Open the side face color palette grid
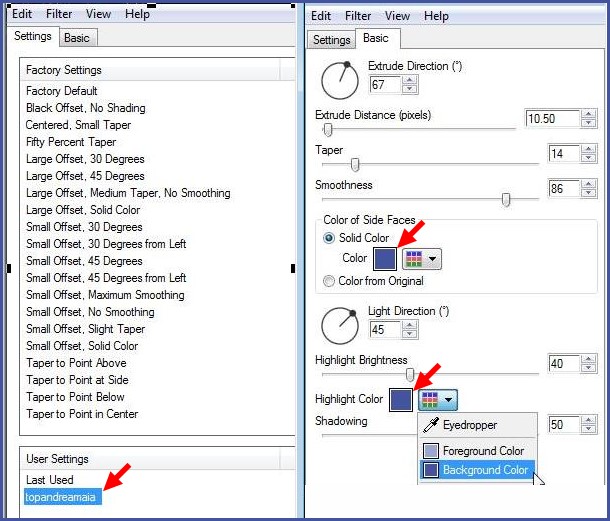 pyautogui.click(x=421, y=258)
